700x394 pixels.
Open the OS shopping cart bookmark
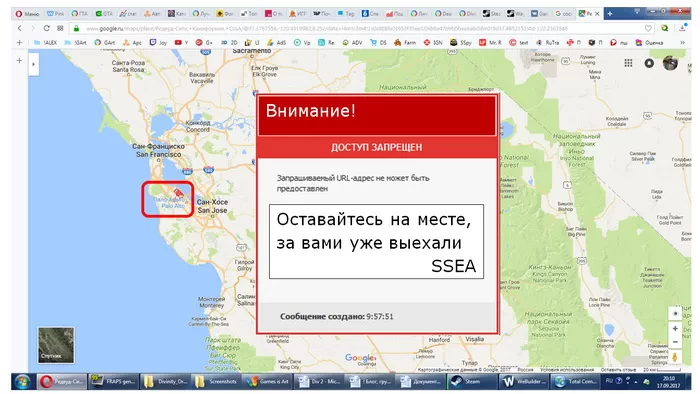point(378,43)
